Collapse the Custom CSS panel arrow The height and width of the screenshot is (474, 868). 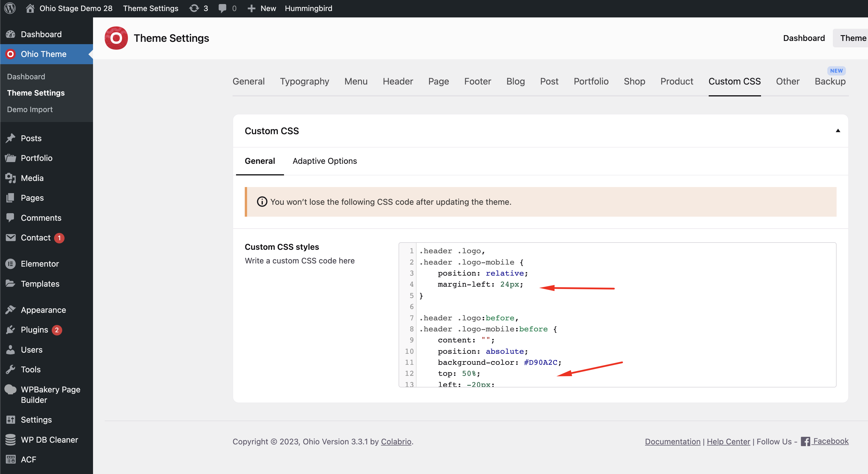pos(838,131)
